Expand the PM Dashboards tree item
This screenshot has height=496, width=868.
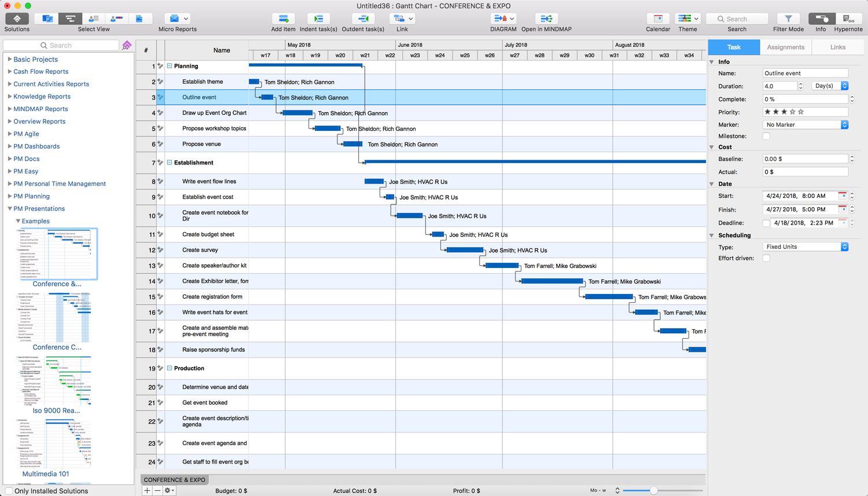point(10,146)
